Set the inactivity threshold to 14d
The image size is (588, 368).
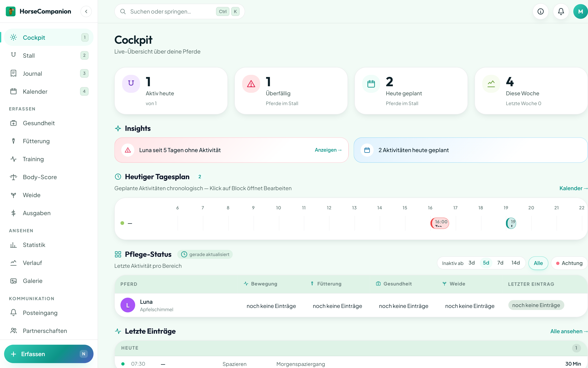pos(516,263)
